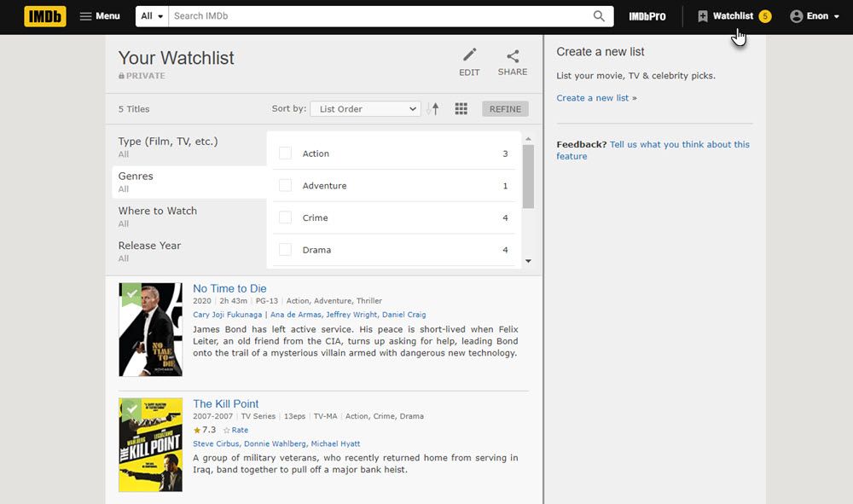
Task: Open Cary Joji Fukunaga's page
Action: (228, 314)
